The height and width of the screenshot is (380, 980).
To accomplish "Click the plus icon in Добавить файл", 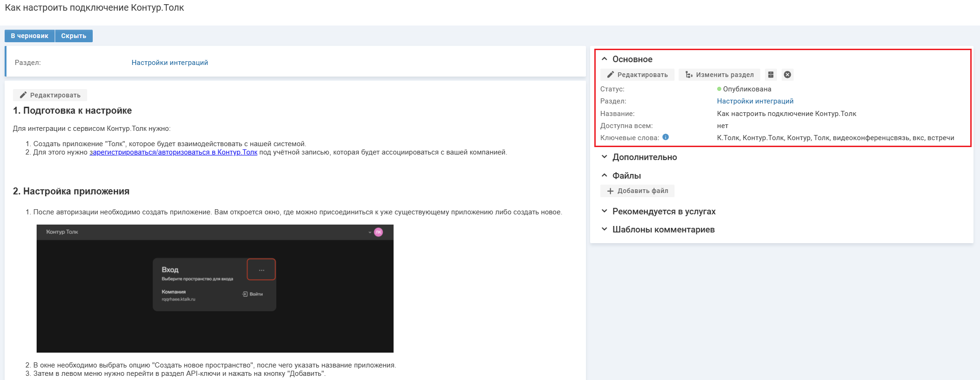I will (611, 191).
